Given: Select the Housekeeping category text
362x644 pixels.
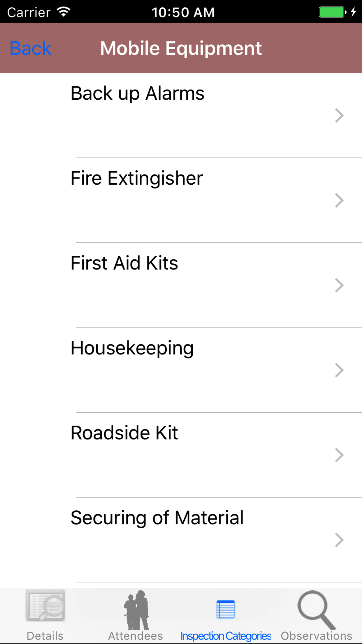Looking at the screenshot, I should click(132, 348).
